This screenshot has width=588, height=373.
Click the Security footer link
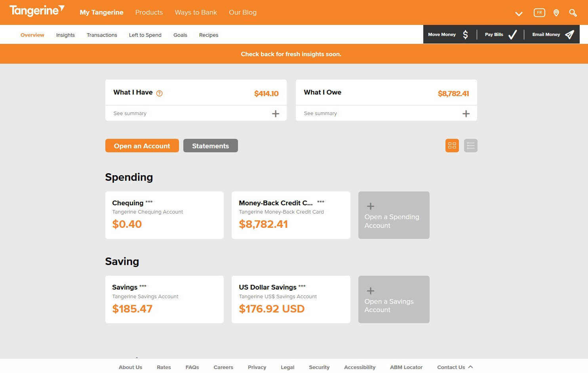[319, 367]
